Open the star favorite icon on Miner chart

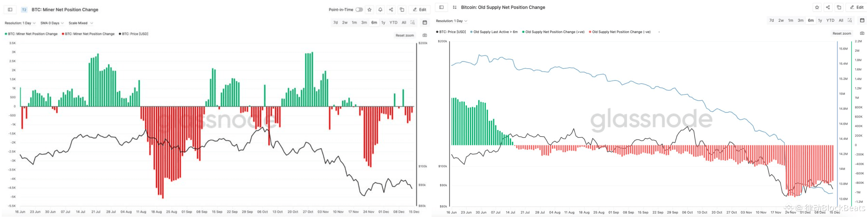[x=369, y=9]
